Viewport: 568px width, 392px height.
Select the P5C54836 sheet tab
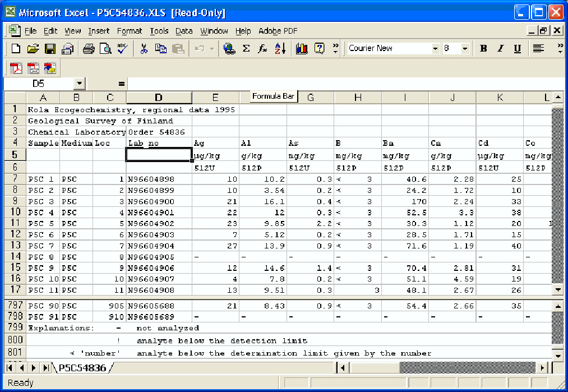82,368
